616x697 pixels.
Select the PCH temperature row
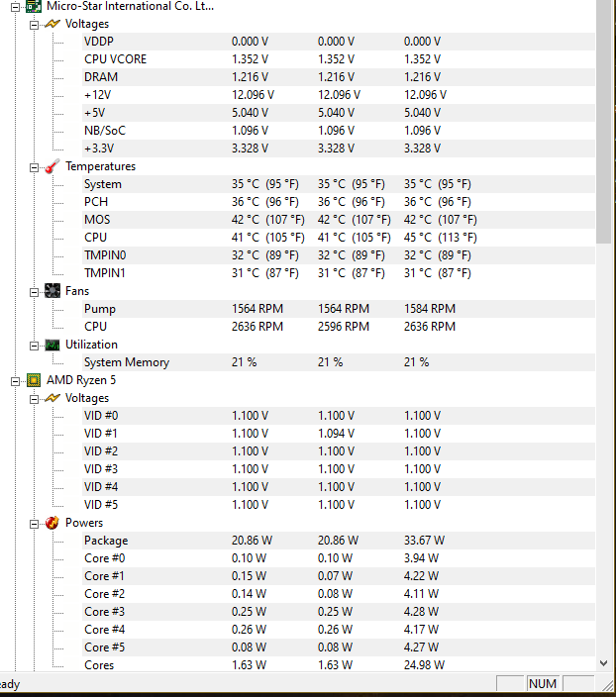tap(339, 202)
